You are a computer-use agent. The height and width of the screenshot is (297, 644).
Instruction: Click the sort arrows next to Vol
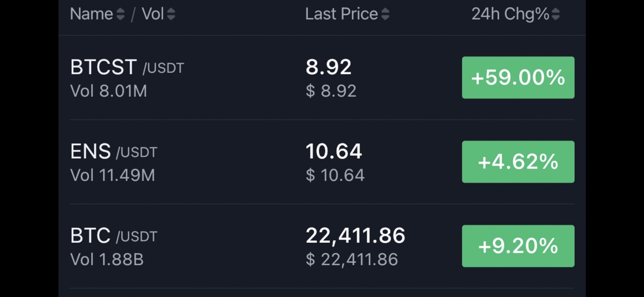[x=171, y=14]
